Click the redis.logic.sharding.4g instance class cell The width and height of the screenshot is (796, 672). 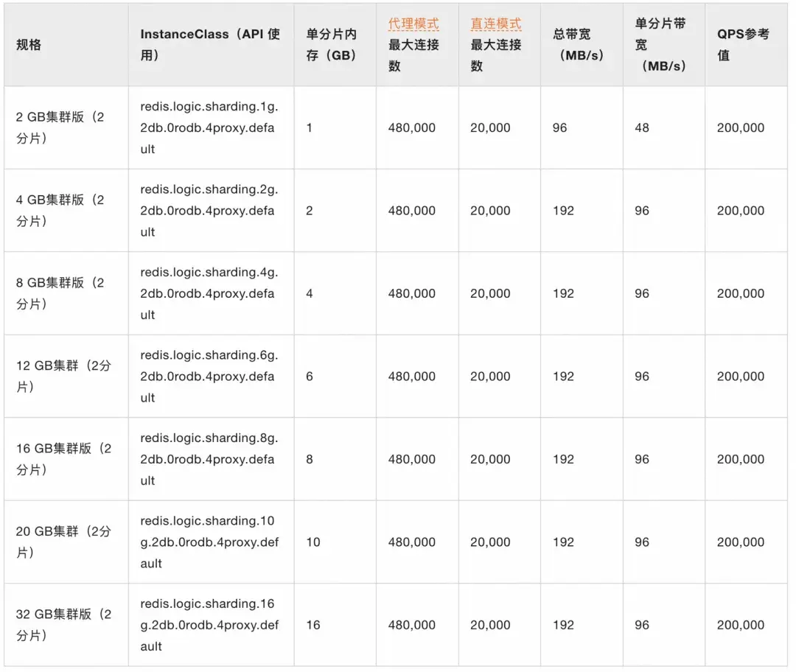point(209,293)
